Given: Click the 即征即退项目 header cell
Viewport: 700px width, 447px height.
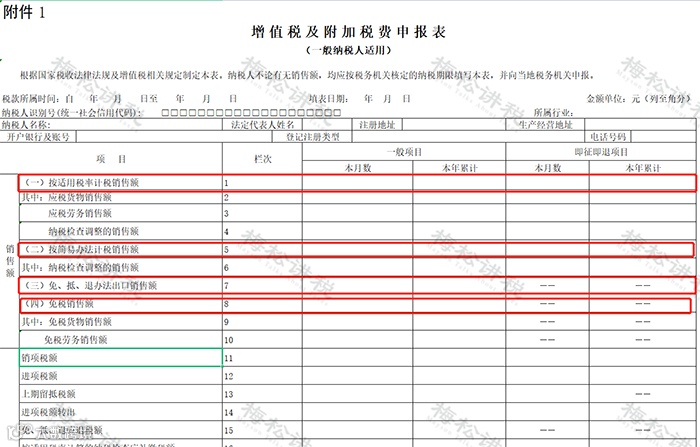Looking at the screenshot, I should point(601,152).
